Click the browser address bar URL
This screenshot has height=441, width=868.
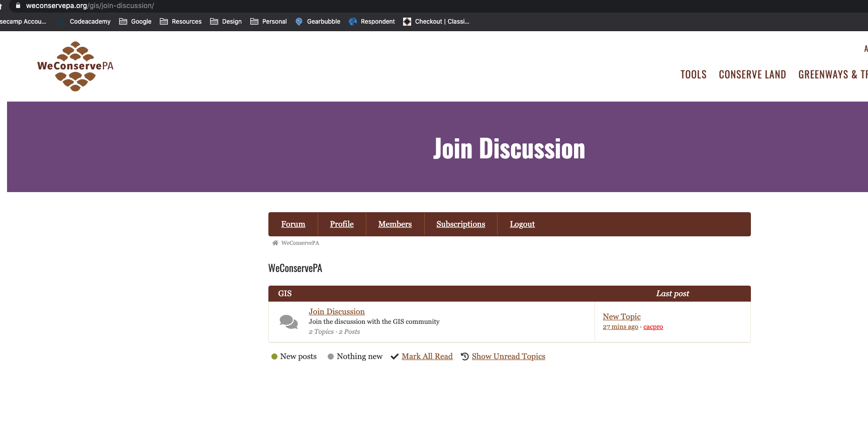click(x=90, y=6)
